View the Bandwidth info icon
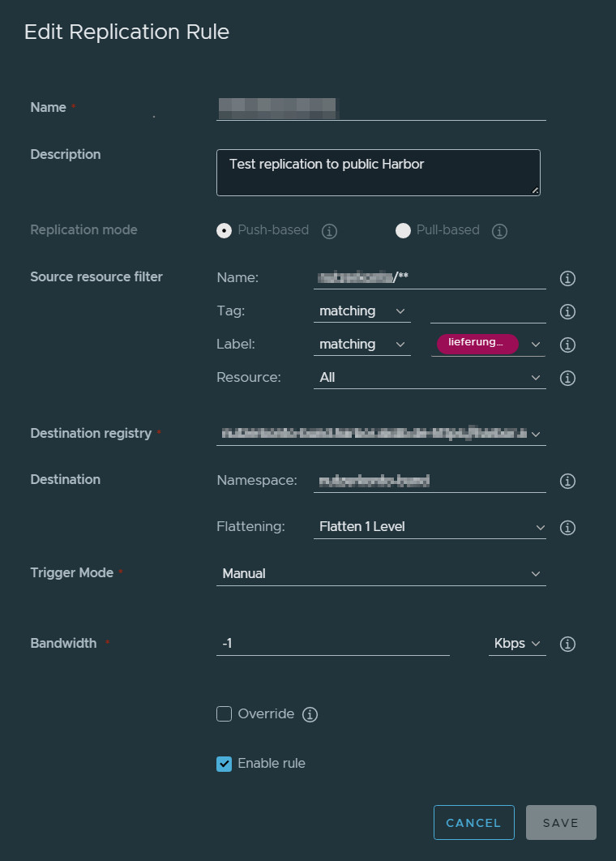 (x=567, y=644)
